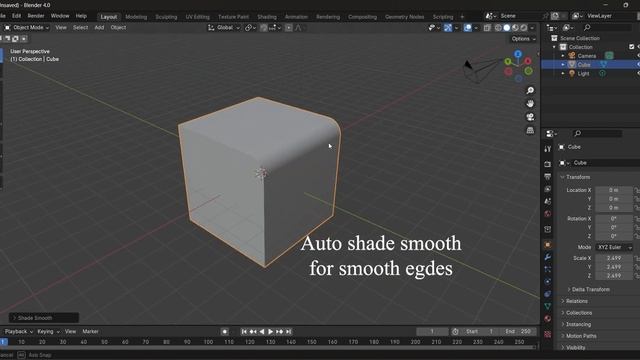Expand the Shade Smooth operator panel
The image size is (640, 360).
(x=44, y=318)
